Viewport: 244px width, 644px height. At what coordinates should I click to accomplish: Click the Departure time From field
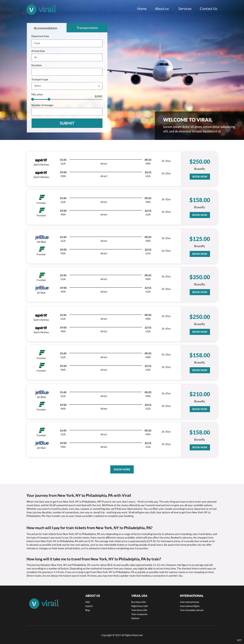pos(67,43)
